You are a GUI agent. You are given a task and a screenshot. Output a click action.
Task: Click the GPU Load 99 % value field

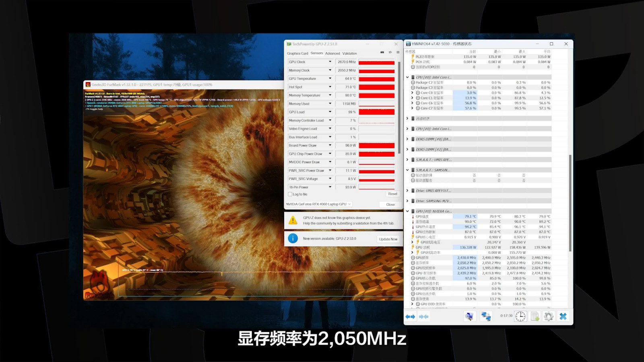346,112
